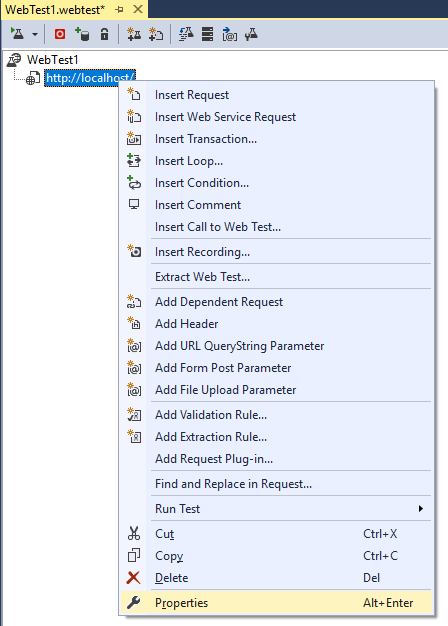Select the WebTest1 root tree node
Viewport: 448px width, 626px height.
(52, 60)
